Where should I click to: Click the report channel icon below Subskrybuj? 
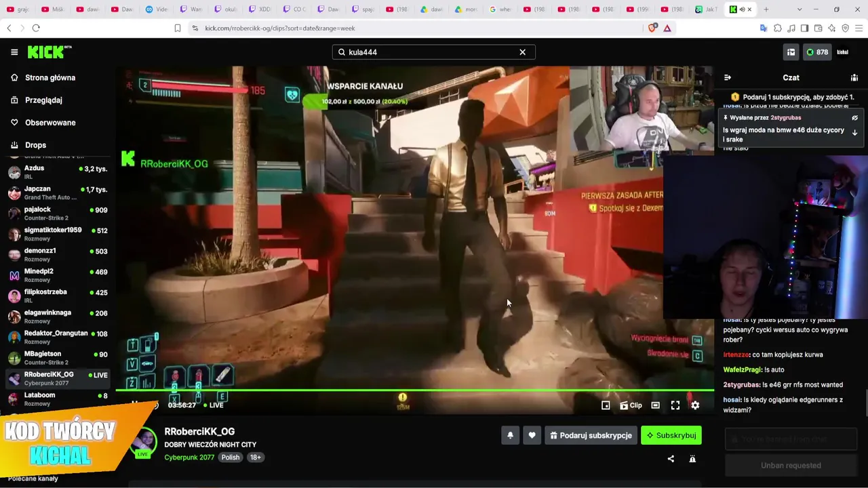[692, 459]
